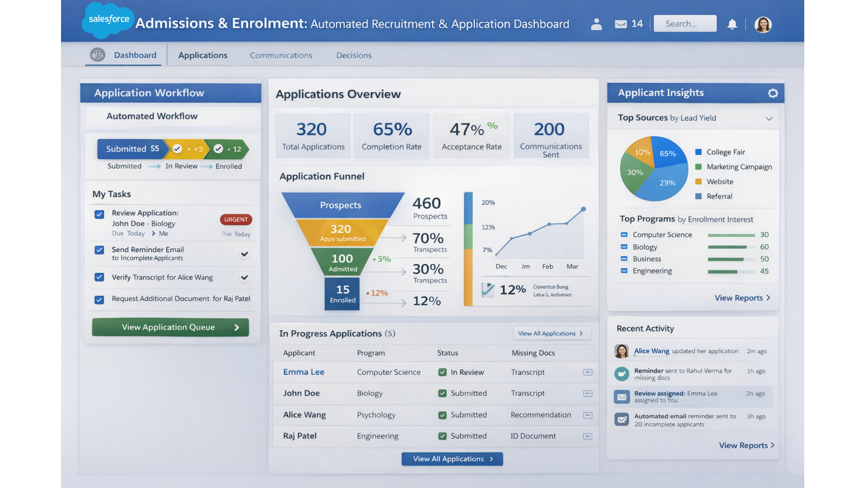868x488 pixels.
Task: Click the person icon next to the mailbox
Action: tap(596, 24)
